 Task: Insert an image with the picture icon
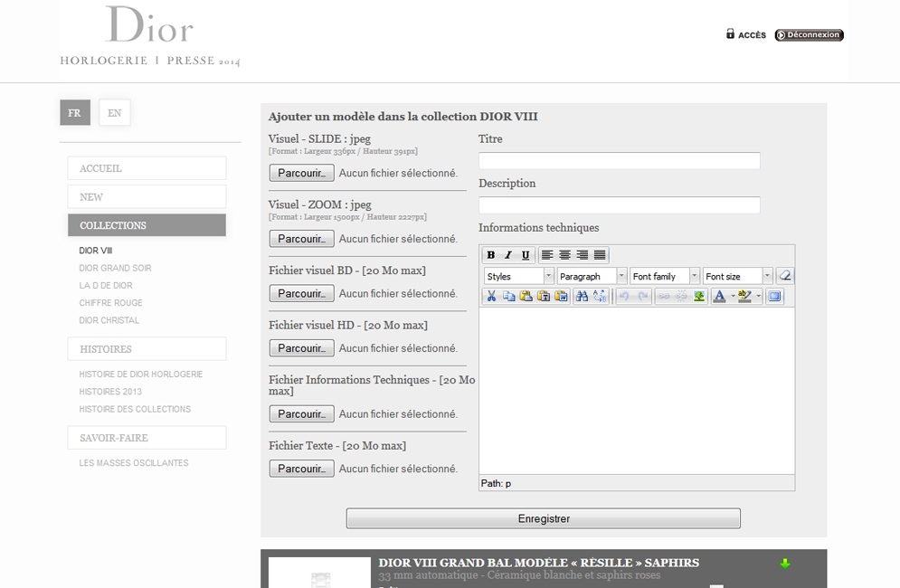coord(699,297)
